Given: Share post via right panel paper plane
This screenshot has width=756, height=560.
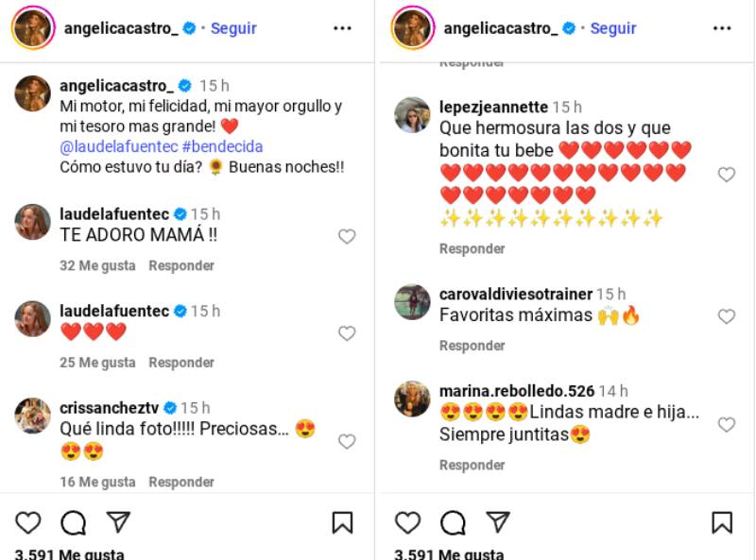Looking at the screenshot, I should coord(498,522).
